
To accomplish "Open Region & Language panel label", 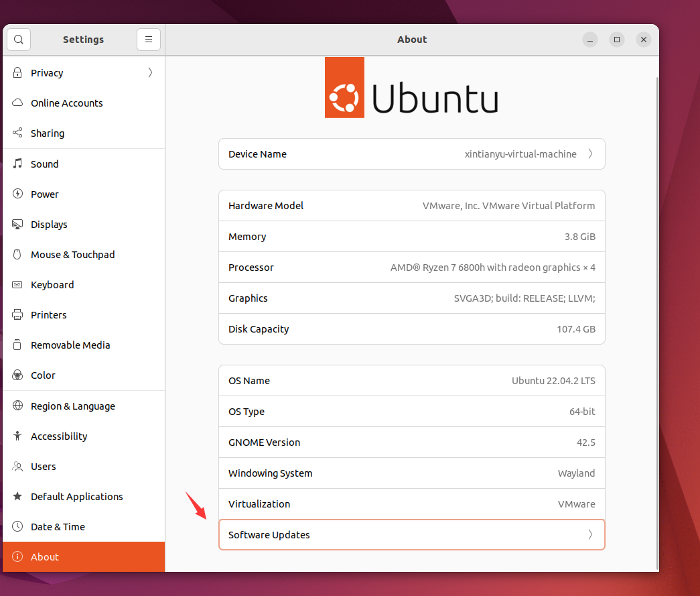I will 73,406.
